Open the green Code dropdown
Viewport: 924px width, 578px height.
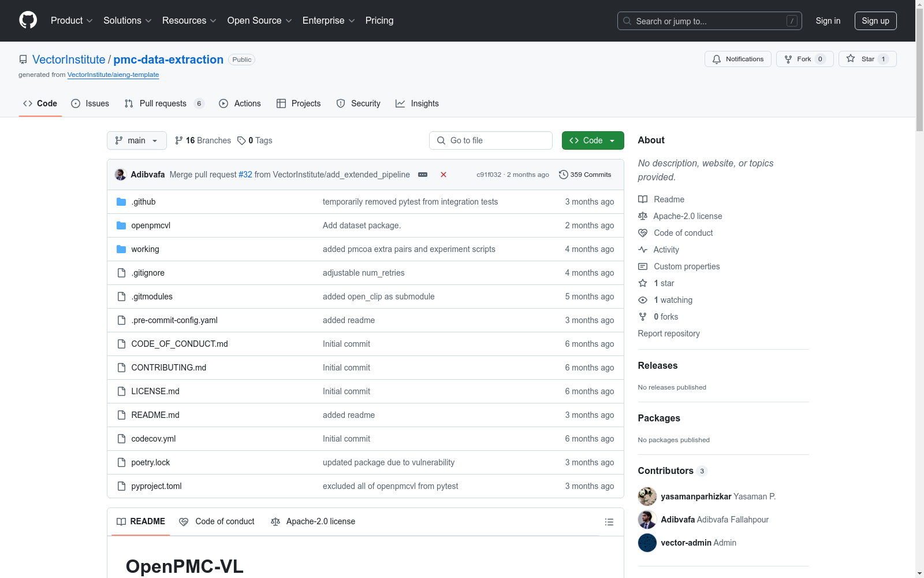point(593,140)
